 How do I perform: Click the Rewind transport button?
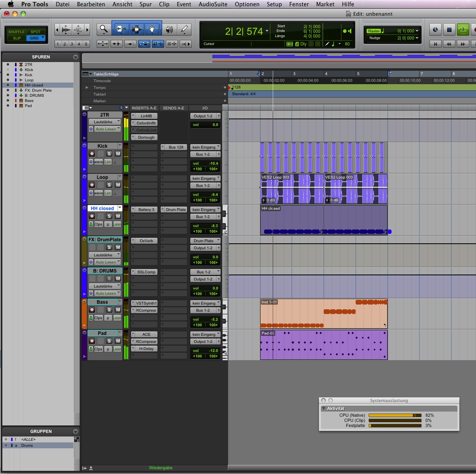point(449,44)
